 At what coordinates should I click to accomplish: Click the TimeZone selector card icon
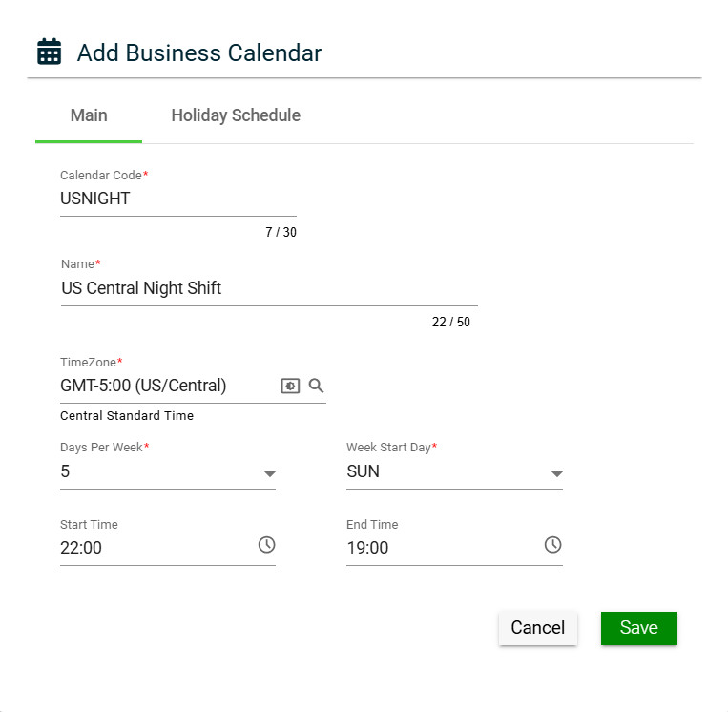(290, 386)
